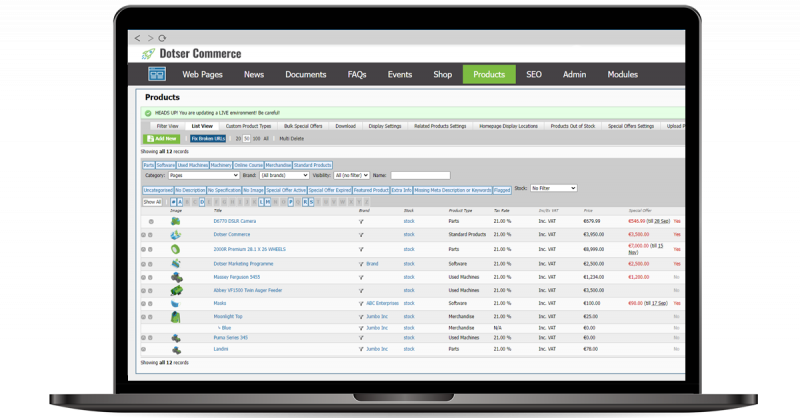Viewport: 800px width, 418px height.
Task: Click Multi Delete
Action: pos(291,139)
